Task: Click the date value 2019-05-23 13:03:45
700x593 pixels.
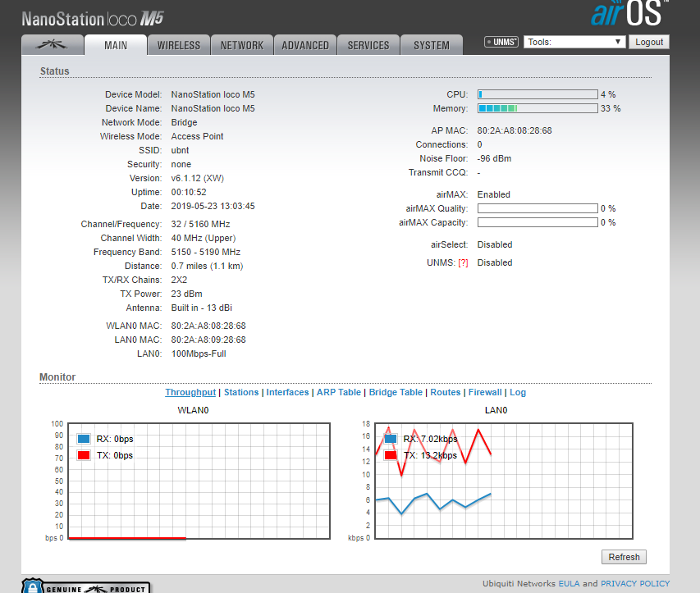Action: click(x=213, y=206)
